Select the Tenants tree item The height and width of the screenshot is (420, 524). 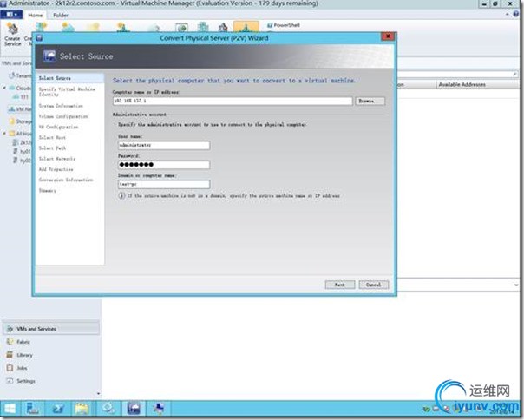(20, 75)
